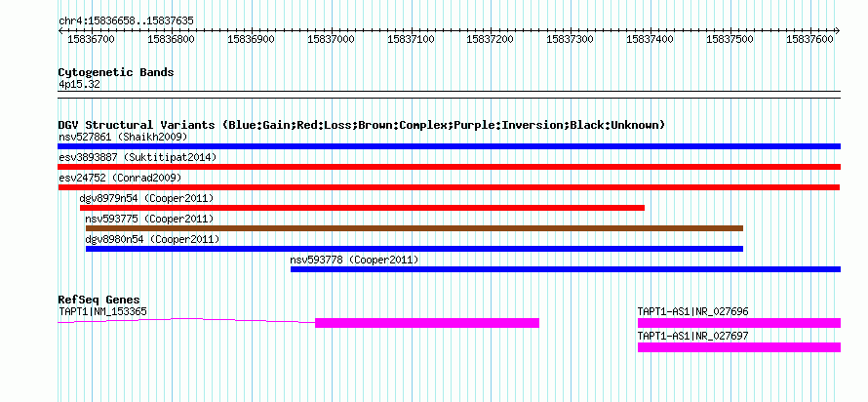This screenshot has height=402, width=868.
Task: Click ruler position 15837300
Action: click(x=571, y=39)
